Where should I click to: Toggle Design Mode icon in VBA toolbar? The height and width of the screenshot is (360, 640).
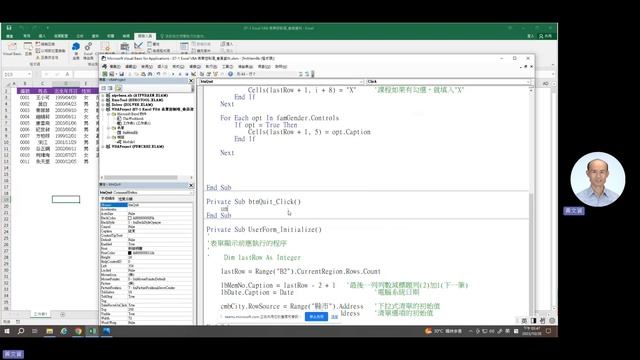click(193, 74)
